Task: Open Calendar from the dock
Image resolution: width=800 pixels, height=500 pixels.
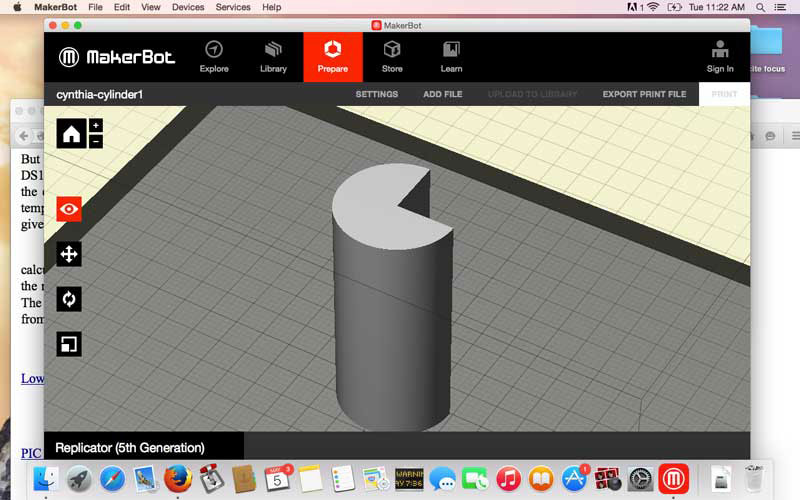Action: [277, 479]
